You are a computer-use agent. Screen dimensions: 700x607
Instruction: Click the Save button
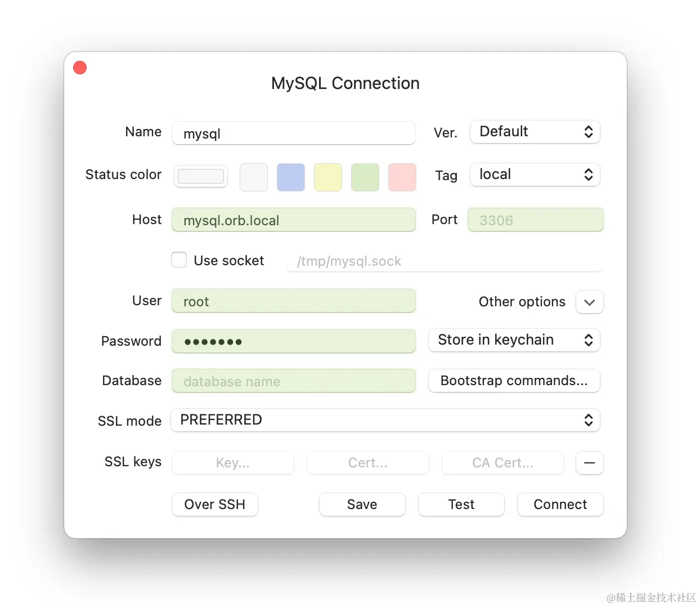pyautogui.click(x=362, y=505)
